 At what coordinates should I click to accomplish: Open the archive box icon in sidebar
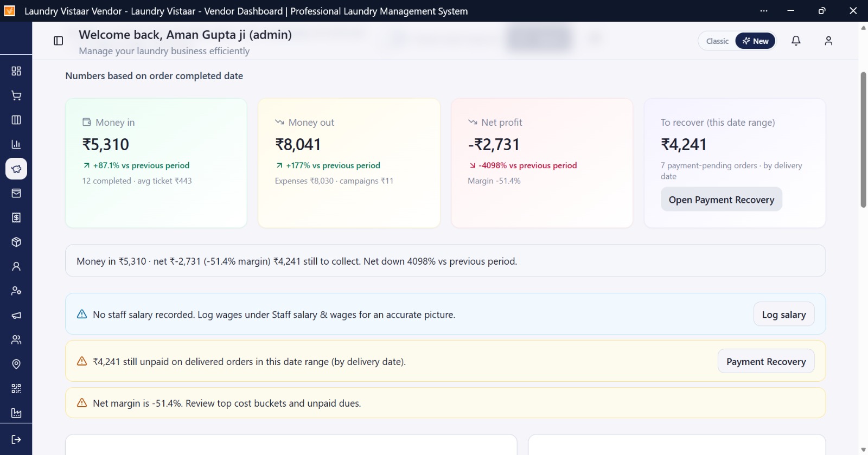coord(16,193)
